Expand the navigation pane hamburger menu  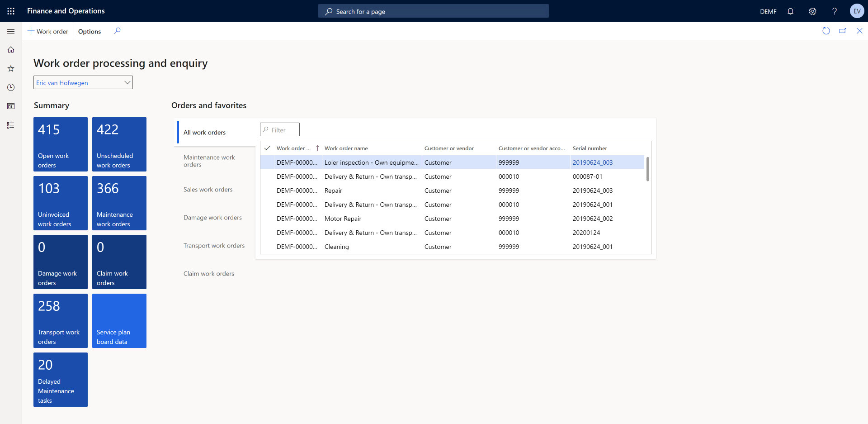[11, 31]
